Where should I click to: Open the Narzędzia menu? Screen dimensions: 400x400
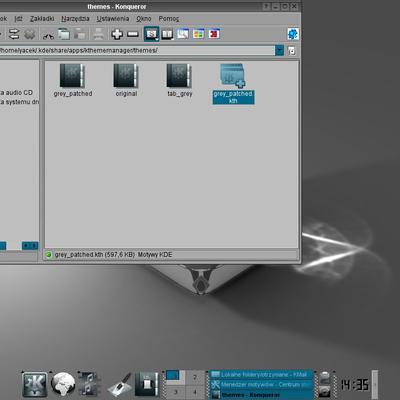tap(75, 19)
